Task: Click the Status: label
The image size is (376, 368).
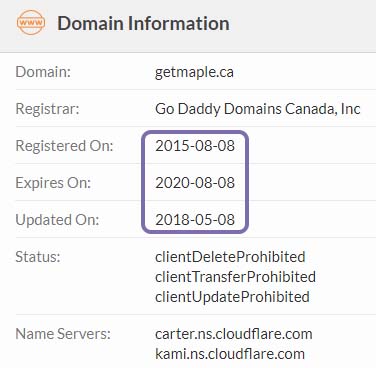Action: click(38, 257)
